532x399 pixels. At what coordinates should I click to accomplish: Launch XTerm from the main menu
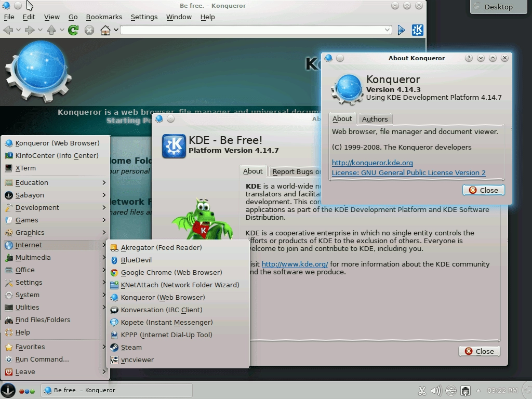click(x=55, y=168)
